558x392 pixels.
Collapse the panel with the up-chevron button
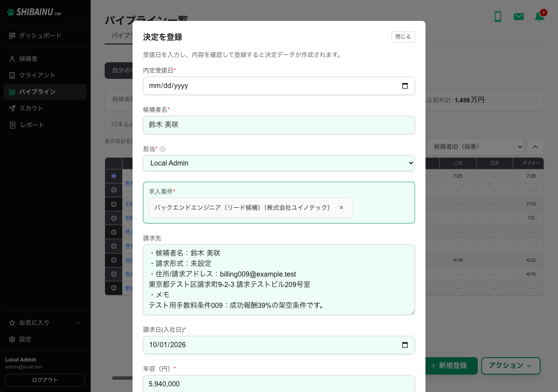535,147
